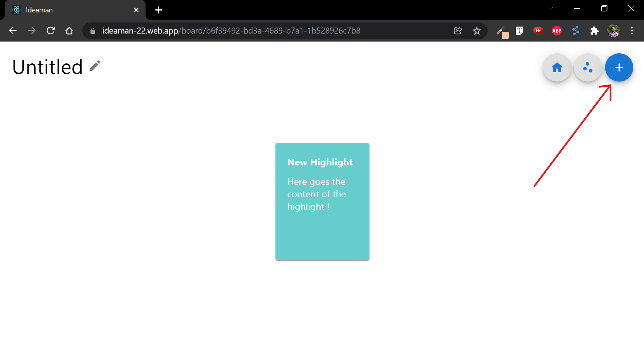The image size is (644, 362).
Task: Open a new browser tab
Action: click(158, 10)
